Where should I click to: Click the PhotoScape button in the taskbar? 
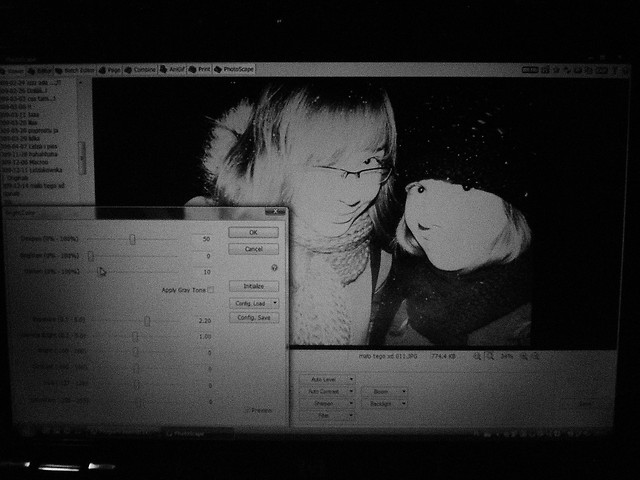pos(197,434)
